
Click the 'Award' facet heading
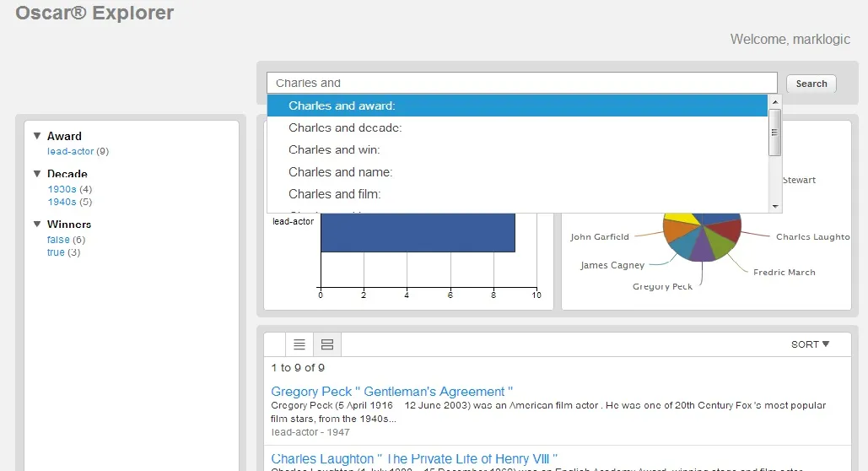pos(64,136)
